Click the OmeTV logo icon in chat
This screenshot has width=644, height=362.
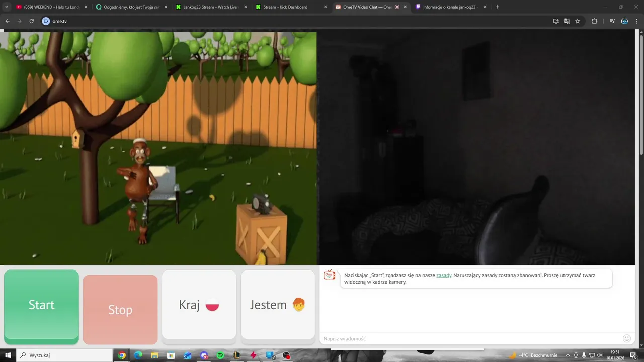329,275
